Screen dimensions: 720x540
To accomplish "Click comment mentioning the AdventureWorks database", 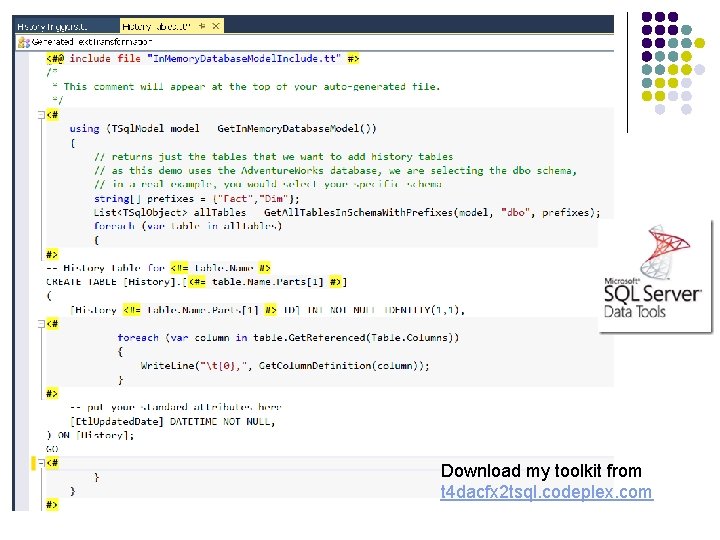I will (335, 171).
